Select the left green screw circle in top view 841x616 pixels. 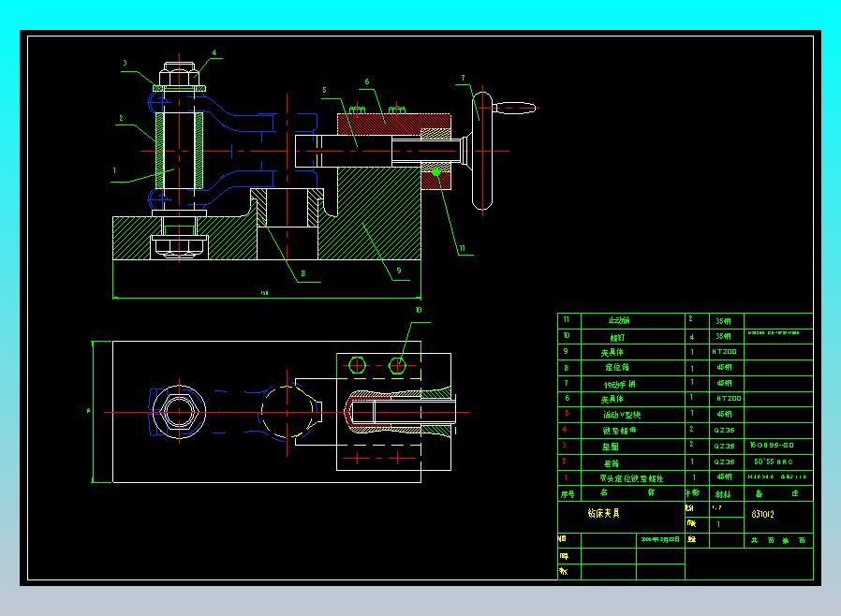click(x=357, y=363)
